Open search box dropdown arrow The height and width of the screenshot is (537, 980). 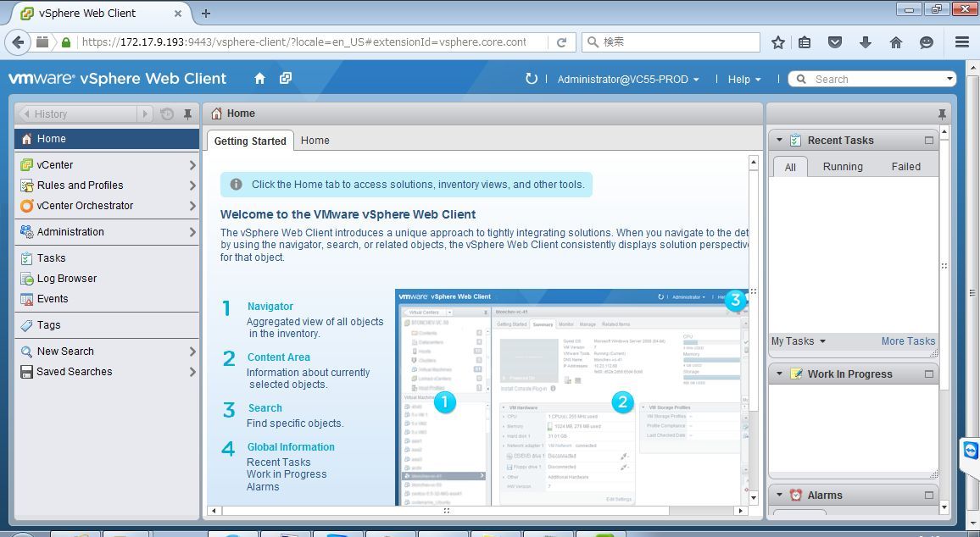click(x=949, y=79)
